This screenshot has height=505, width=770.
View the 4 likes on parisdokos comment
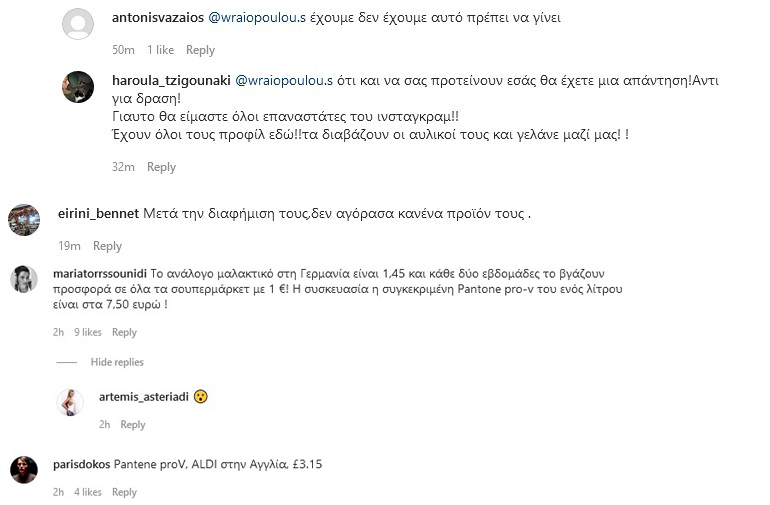(x=88, y=492)
